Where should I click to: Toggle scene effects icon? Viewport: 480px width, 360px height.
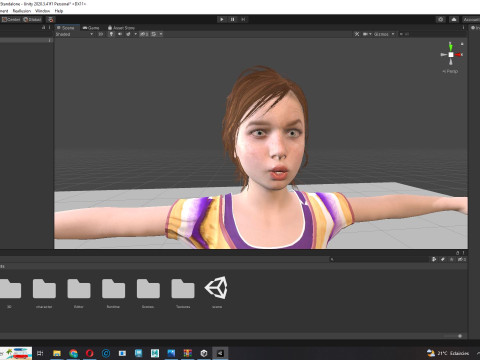[128, 34]
